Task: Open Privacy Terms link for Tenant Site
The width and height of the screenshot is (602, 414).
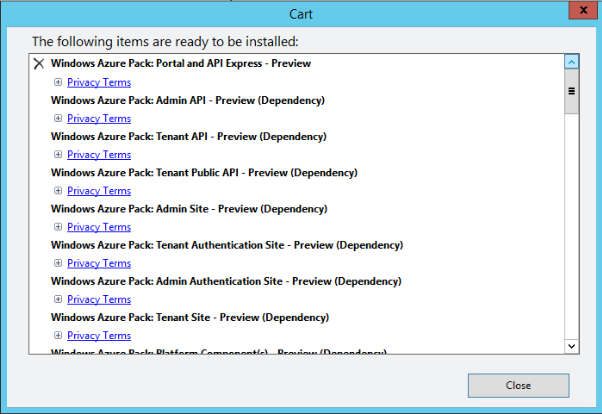Action: [99, 335]
